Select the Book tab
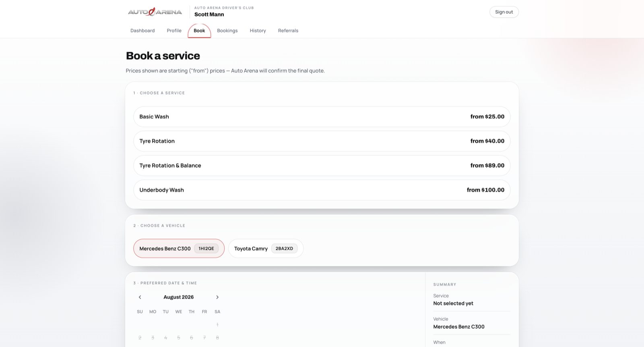The image size is (644, 347). pos(199,31)
